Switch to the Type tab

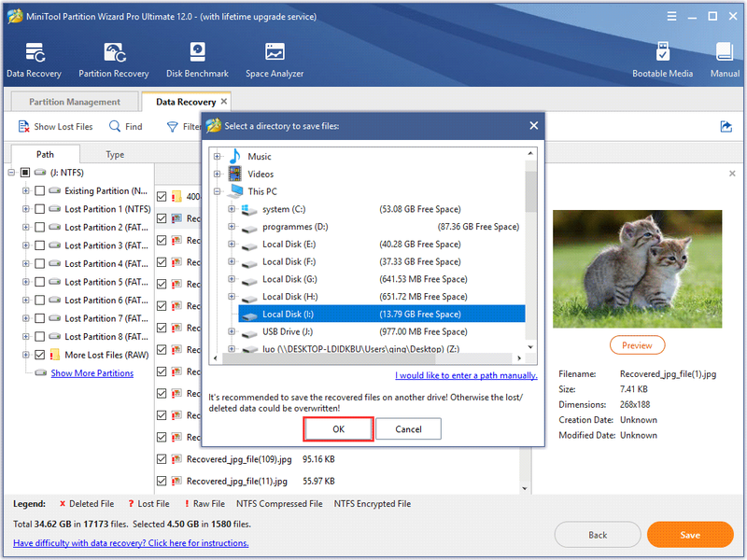115,154
